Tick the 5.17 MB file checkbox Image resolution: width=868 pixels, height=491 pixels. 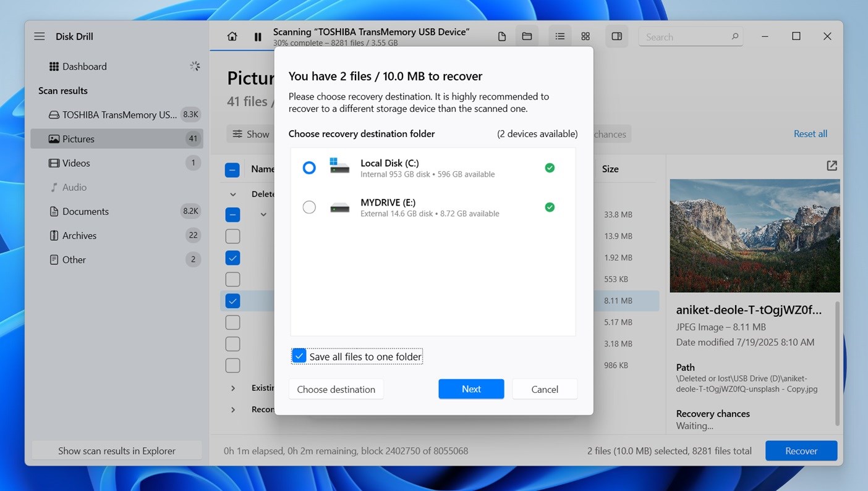(x=232, y=322)
